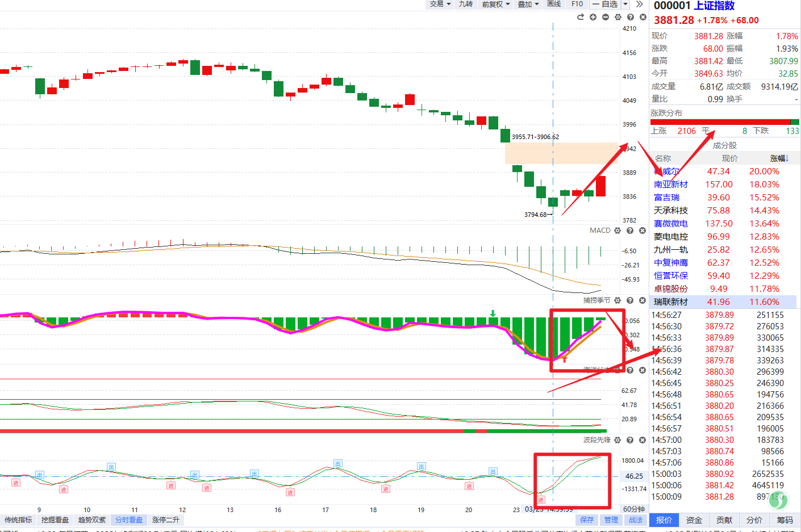Toggle 自选 watchlist for this index
The width and height of the screenshot is (801, 532).
(x=610, y=4)
